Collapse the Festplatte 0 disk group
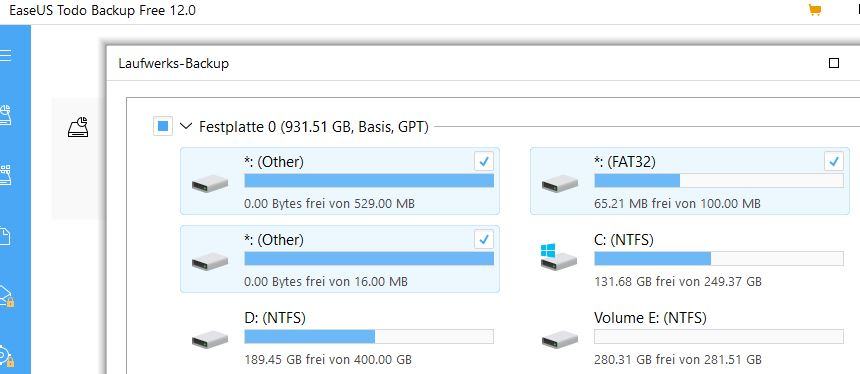 pos(186,127)
